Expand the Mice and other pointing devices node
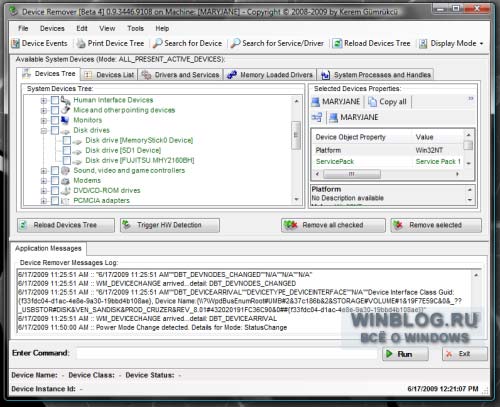The image size is (500, 407). click(x=44, y=110)
